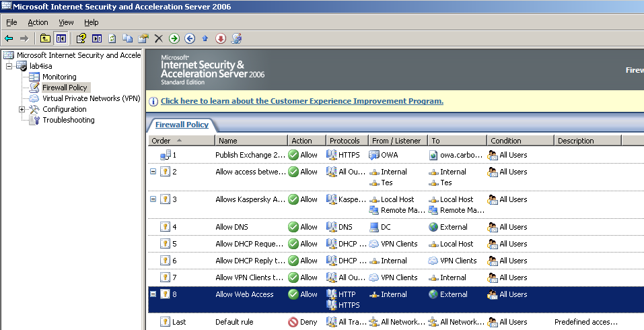The width and height of the screenshot is (644, 330).
Task: Click HTTPS protocol in rule 8
Action: pyautogui.click(x=349, y=305)
